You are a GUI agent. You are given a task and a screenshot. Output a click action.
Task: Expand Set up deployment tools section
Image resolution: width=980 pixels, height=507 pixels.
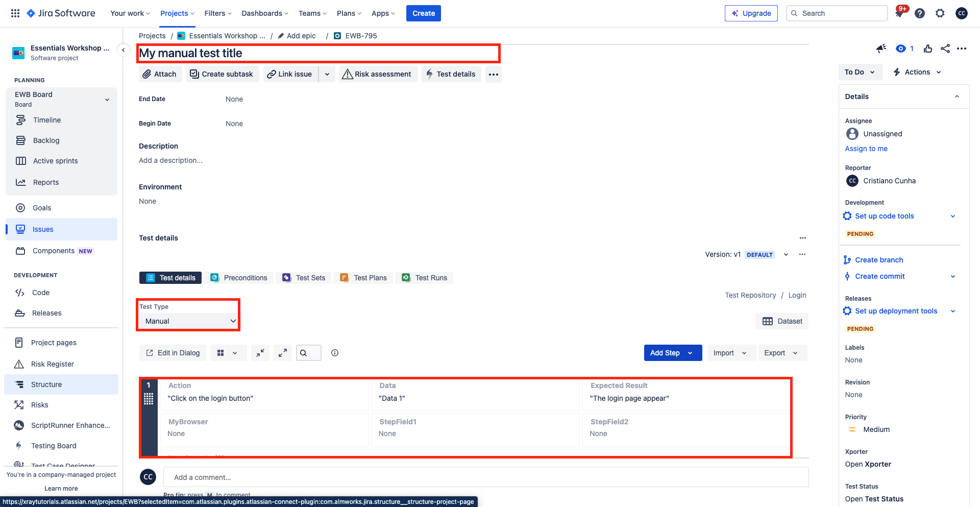pos(953,311)
